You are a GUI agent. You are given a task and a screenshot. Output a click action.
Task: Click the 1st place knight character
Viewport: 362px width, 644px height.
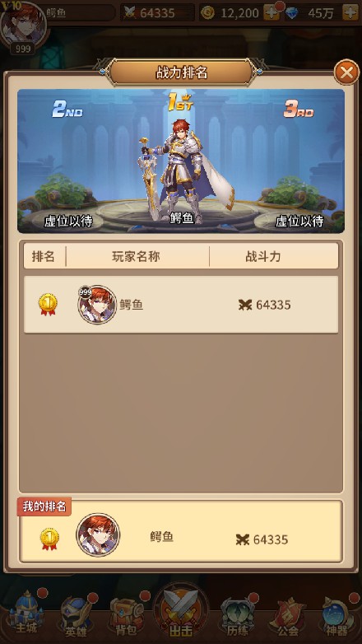[181, 172]
